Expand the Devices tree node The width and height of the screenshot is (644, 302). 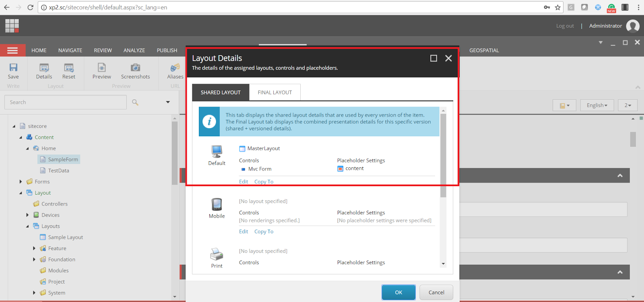pos(27,215)
